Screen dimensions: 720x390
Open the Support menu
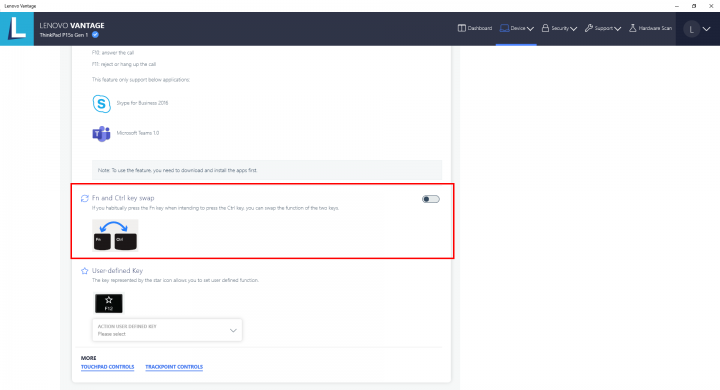(x=602, y=28)
